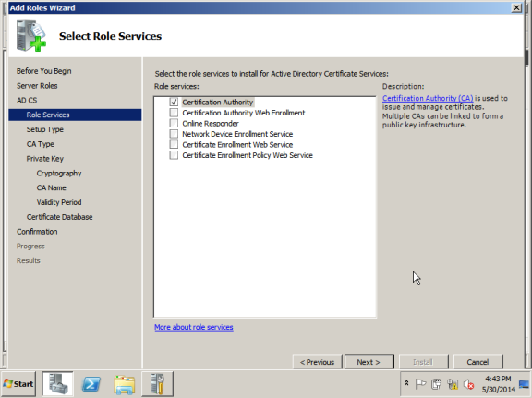
Task: Click the Next button
Action: pos(369,362)
